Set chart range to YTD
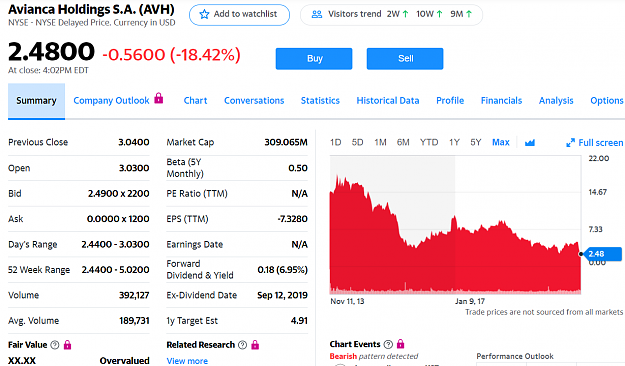The image size is (625, 366). pyautogui.click(x=429, y=142)
